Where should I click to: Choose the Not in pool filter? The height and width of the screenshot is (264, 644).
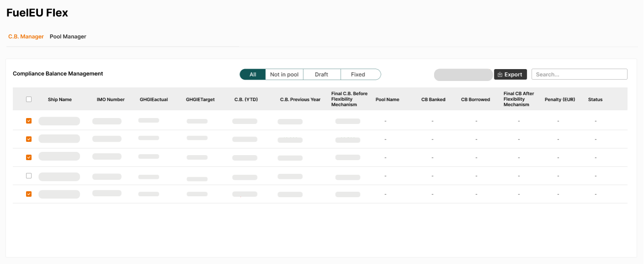284,74
